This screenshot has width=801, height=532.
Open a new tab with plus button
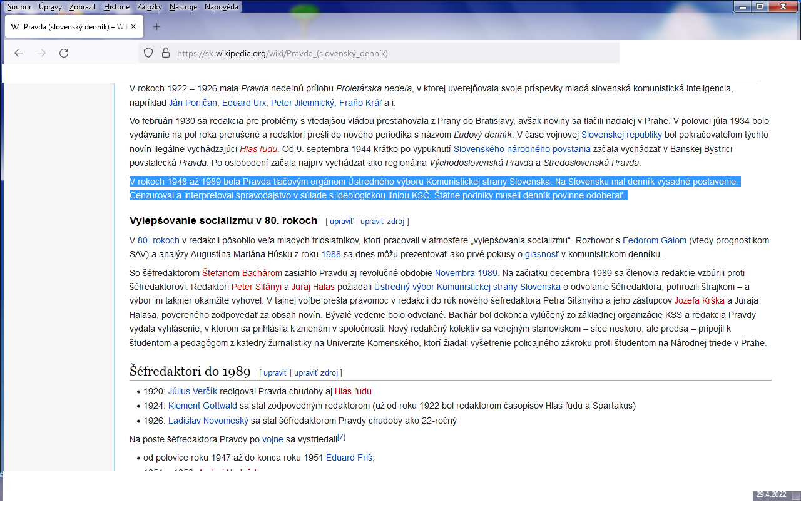[x=157, y=26]
